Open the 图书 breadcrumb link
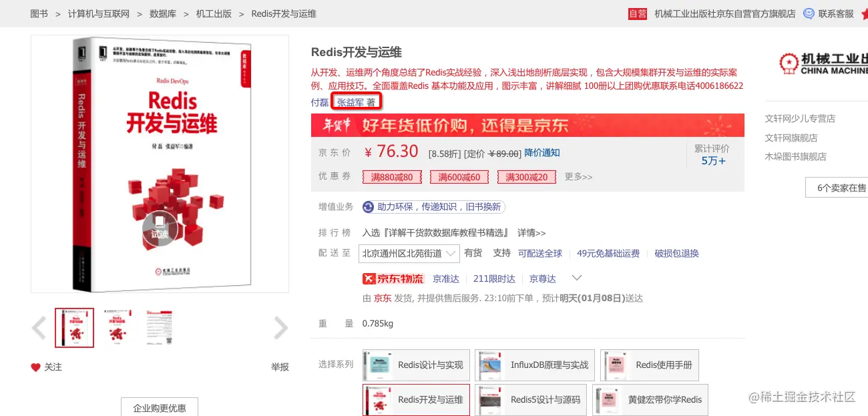868x416 pixels. pyautogui.click(x=39, y=13)
